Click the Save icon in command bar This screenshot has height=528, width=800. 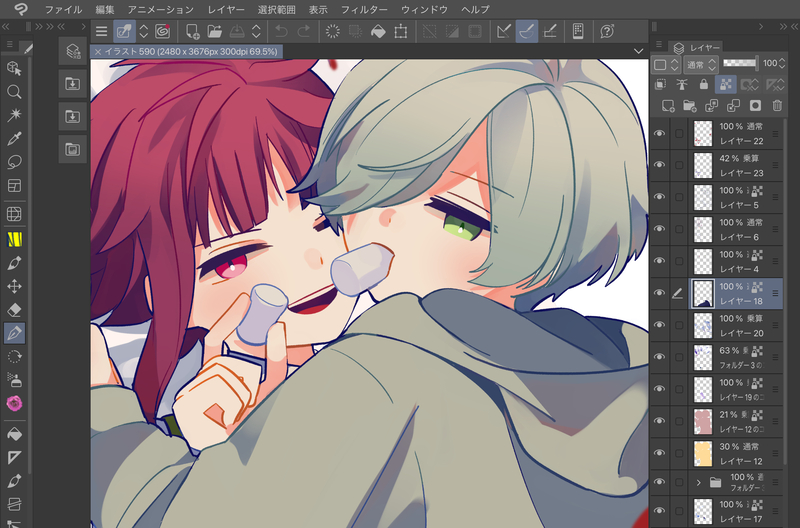[x=237, y=32]
